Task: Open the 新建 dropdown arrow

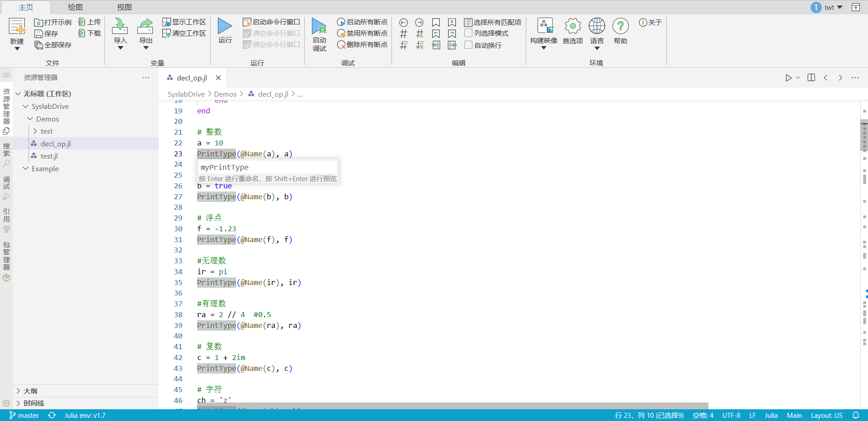Action: (x=17, y=48)
